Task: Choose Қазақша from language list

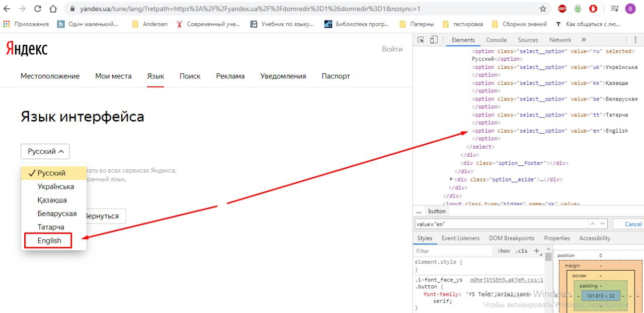Action: point(54,200)
